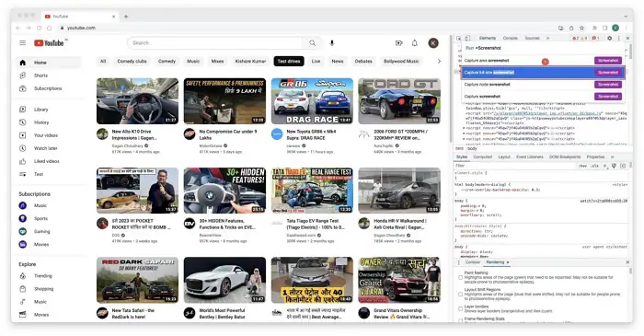Open Shorts in the sidebar

50,75
